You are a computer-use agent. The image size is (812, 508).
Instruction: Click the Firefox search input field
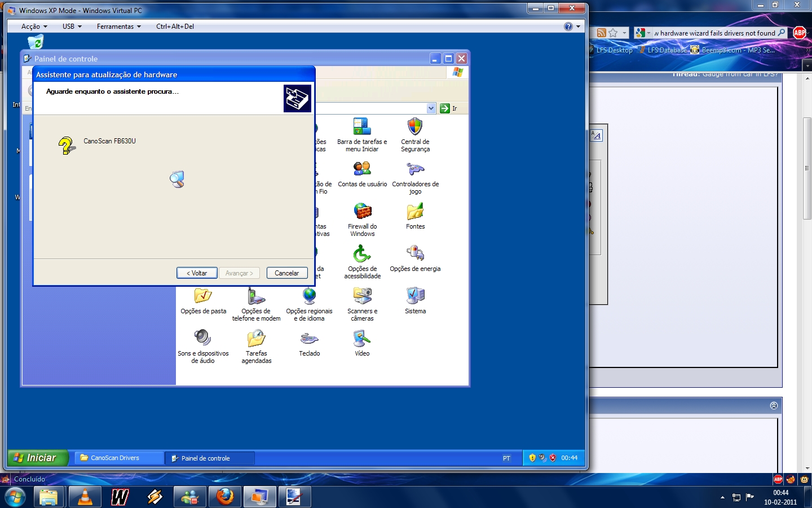pos(714,33)
